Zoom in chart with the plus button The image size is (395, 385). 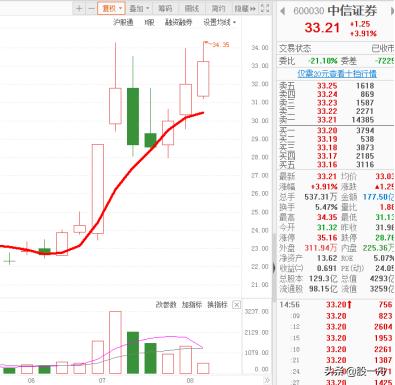tap(79, 8)
